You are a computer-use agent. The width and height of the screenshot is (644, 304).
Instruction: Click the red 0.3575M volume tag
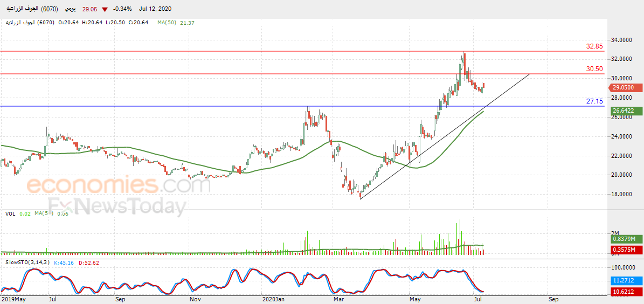(626, 250)
